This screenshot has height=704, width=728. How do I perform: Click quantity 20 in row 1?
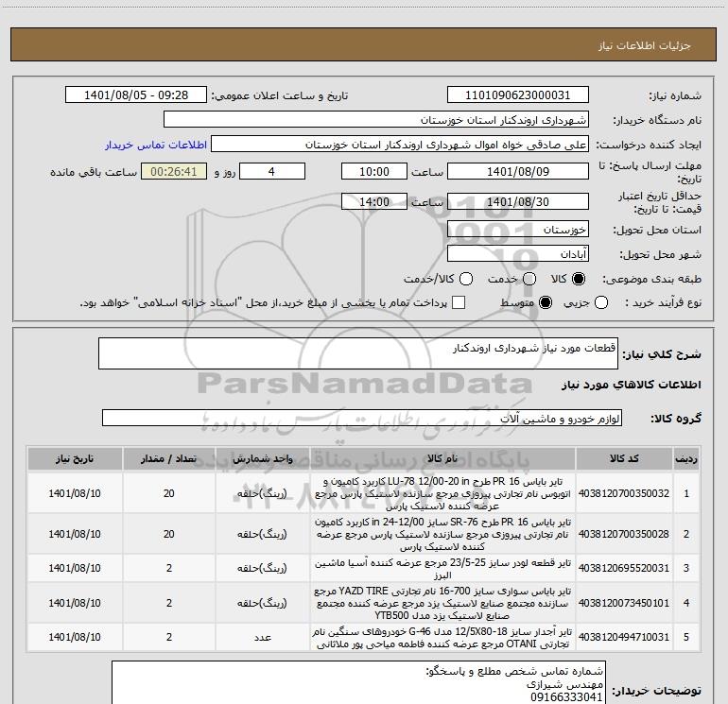[x=169, y=493]
